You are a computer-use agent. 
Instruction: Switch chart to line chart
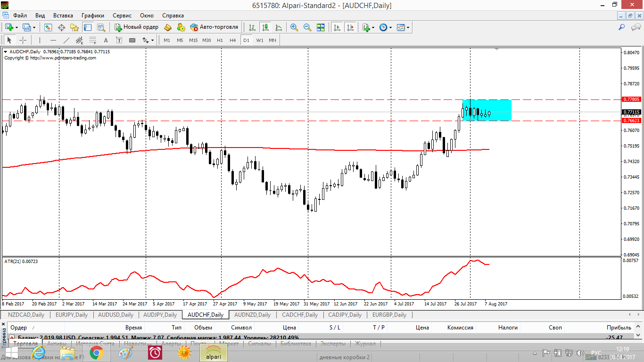[x=279, y=27]
